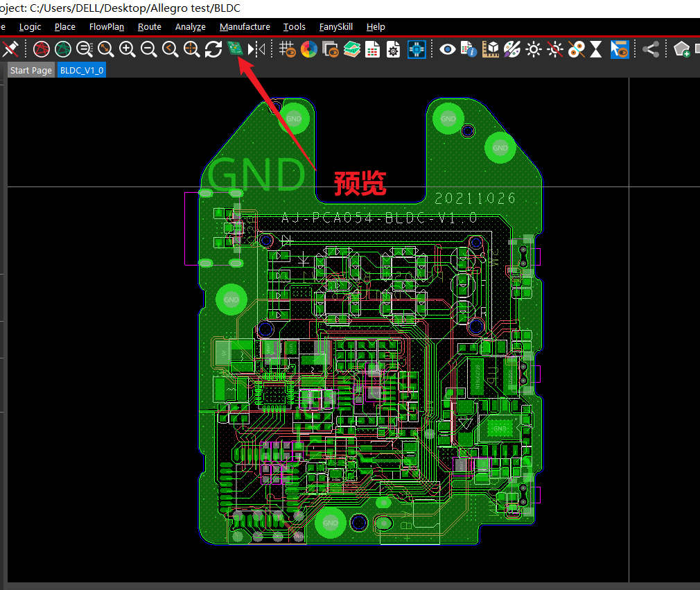700x590 pixels.
Task: Click the Zoom Fit icon
Action: tap(105, 49)
